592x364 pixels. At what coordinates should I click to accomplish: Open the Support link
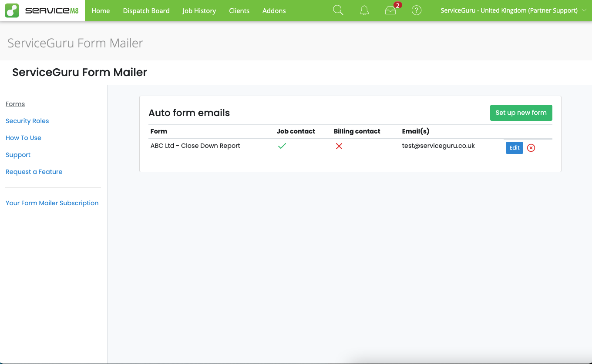[x=18, y=155]
